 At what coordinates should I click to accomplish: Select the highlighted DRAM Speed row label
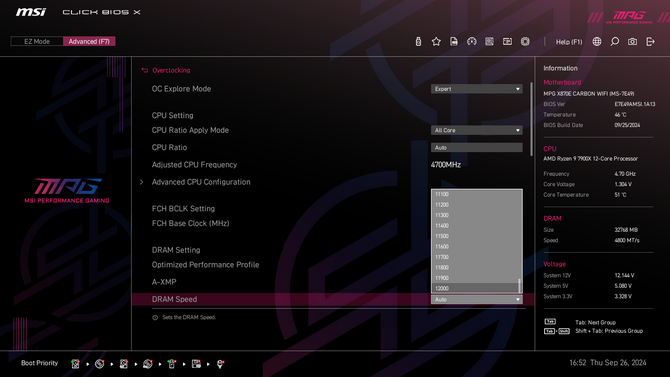pos(174,300)
